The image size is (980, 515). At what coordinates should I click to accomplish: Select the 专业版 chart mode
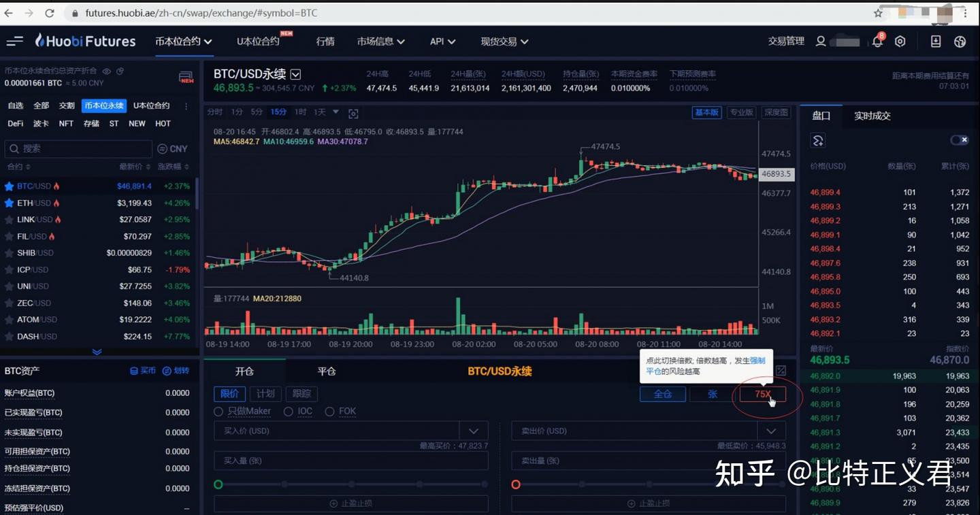coord(741,112)
